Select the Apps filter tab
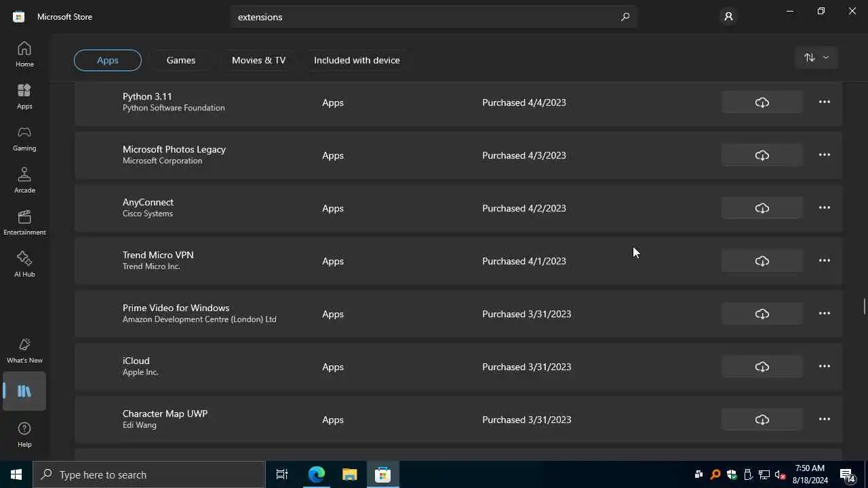868x488 pixels. pyautogui.click(x=108, y=60)
